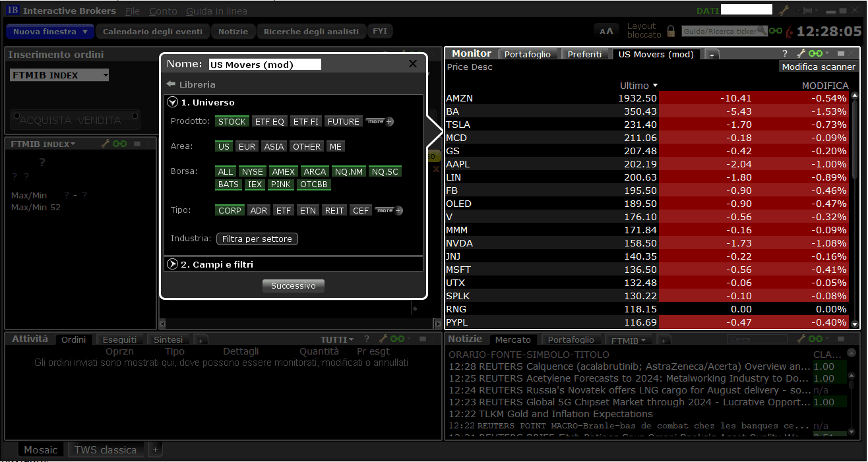The image size is (868, 462).
Task: Collapse the 1. Universo section
Action: point(173,102)
